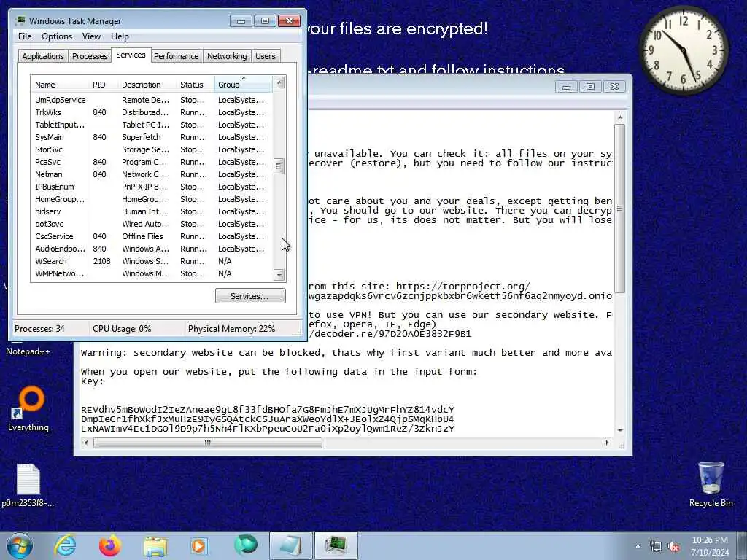Sort services by the PID column
Image resolution: width=747 pixels, height=560 pixels.
pos(104,85)
